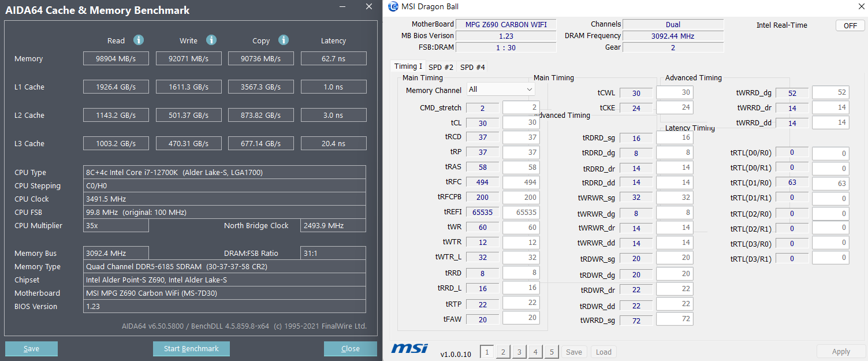Select profile 4 in MSI Dragon Ball
Screen dimensions: 868x361
point(535,352)
